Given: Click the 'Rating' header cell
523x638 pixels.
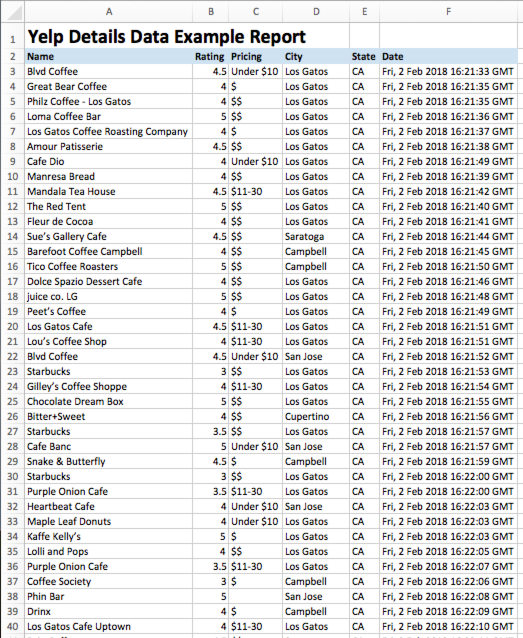Looking at the screenshot, I should point(211,56).
